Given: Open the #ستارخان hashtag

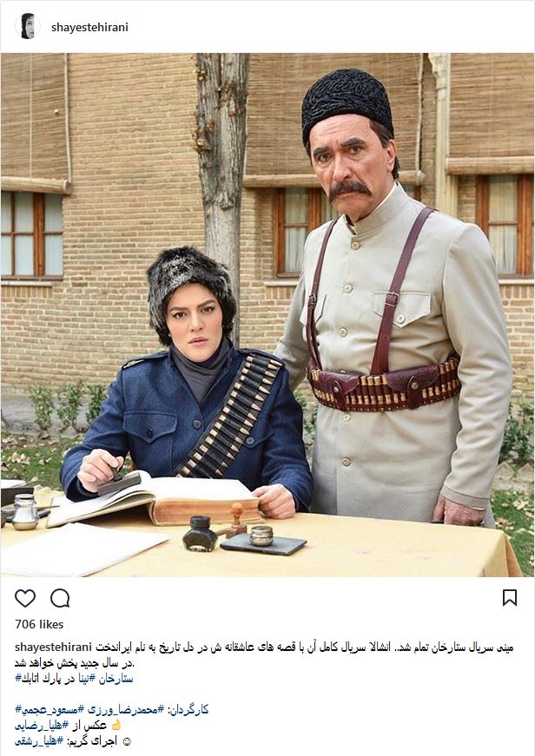Looking at the screenshot, I should point(116,679).
